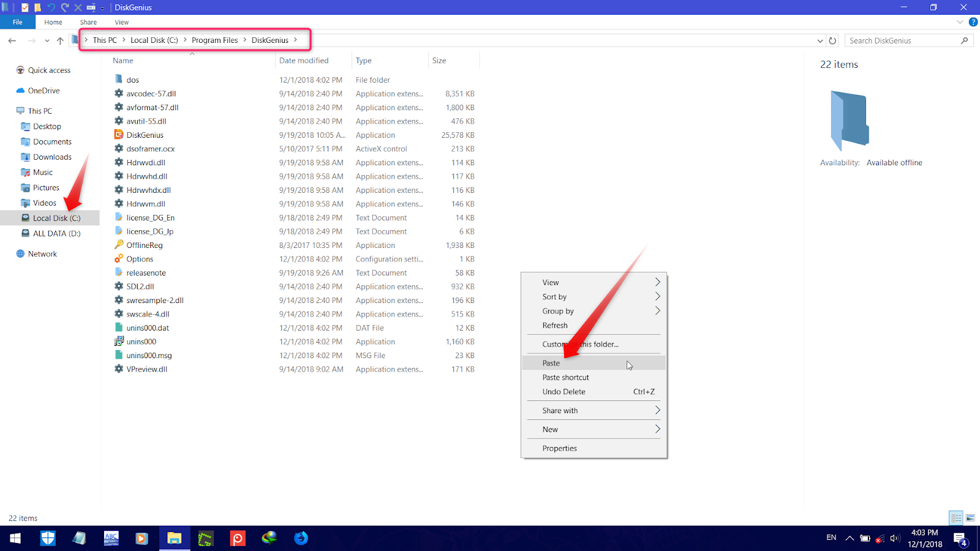Choose Refresh in context menu
Viewport: 980px width, 551px height.
click(594, 325)
